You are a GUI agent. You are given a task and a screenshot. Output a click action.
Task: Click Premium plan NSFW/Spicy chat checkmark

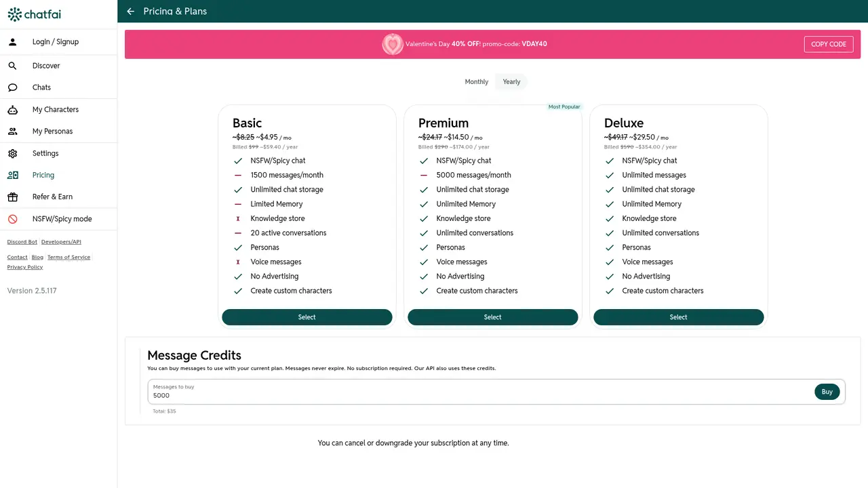(424, 161)
